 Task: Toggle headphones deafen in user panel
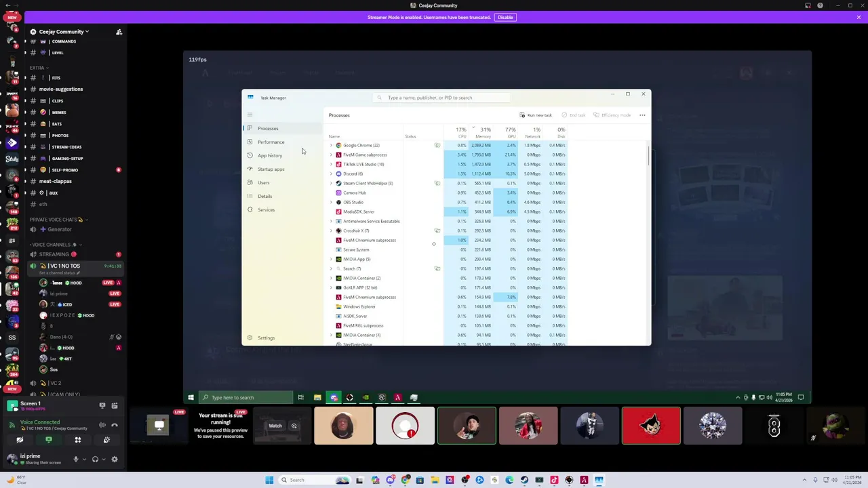tap(95, 460)
